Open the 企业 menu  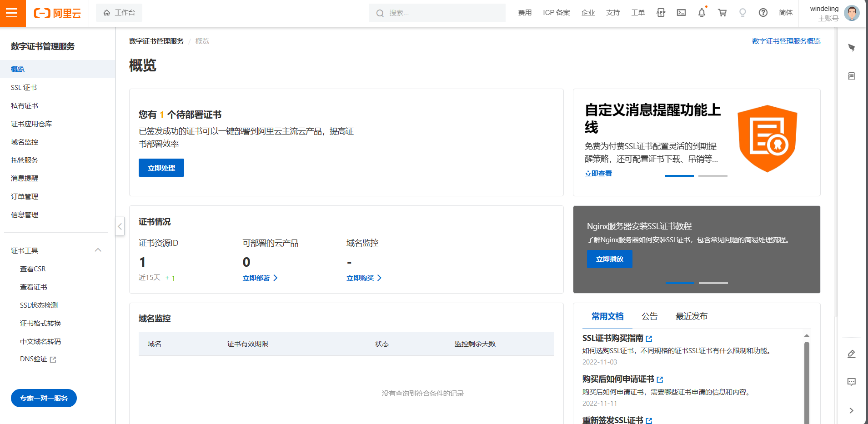point(588,13)
